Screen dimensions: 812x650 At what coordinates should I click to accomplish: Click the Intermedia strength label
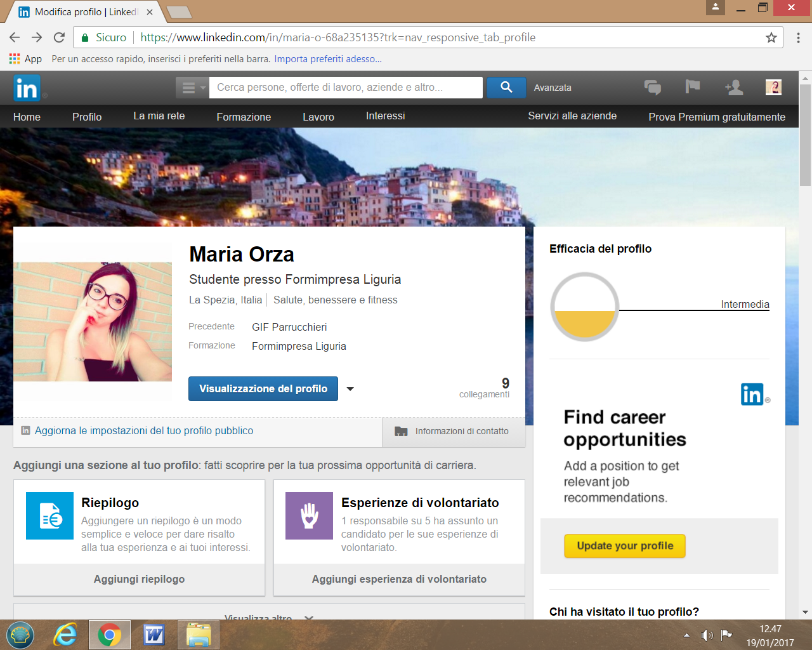click(x=745, y=304)
